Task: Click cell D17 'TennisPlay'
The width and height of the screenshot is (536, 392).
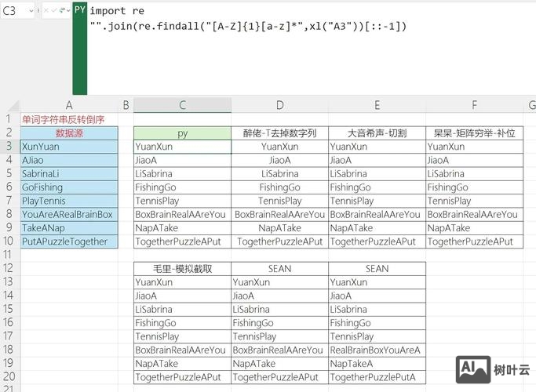Action: point(279,336)
